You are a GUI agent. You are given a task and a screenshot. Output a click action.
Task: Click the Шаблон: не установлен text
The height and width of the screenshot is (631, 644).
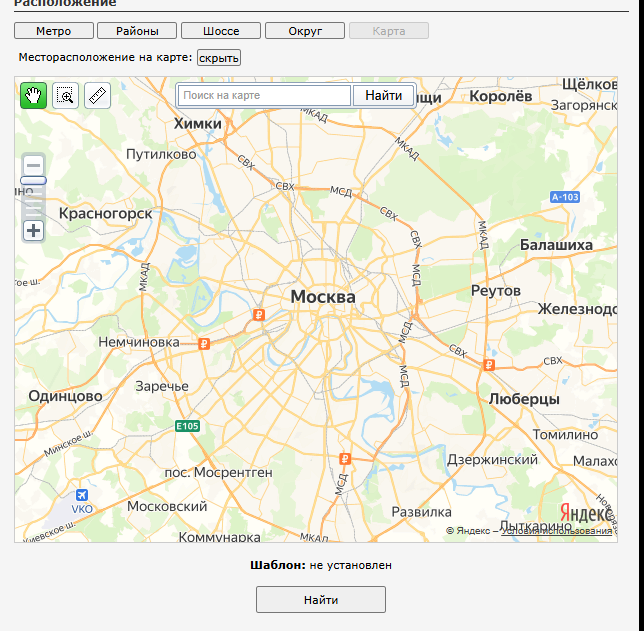point(321,565)
